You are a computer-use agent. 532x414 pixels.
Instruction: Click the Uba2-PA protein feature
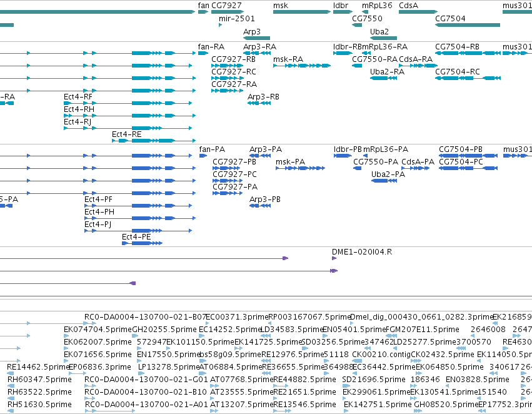(x=384, y=181)
